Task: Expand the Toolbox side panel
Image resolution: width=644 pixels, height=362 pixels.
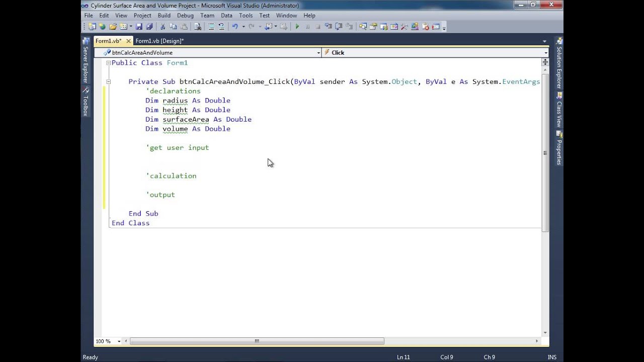Action: coord(86,102)
